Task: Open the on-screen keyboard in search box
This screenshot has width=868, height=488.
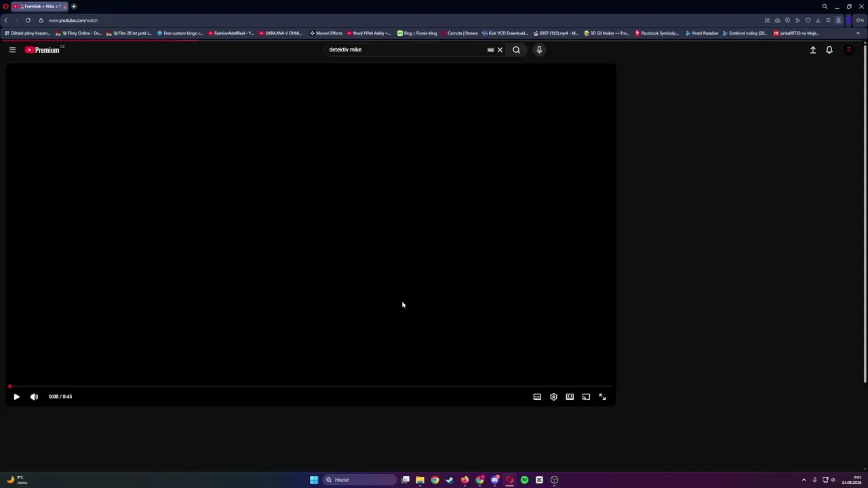Action: pyautogui.click(x=490, y=49)
